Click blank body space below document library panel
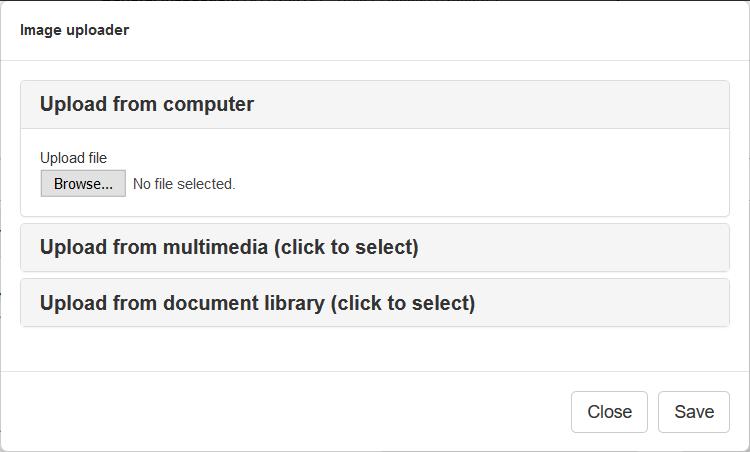Screen dimensions: 750x452 click(x=374, y=348)
